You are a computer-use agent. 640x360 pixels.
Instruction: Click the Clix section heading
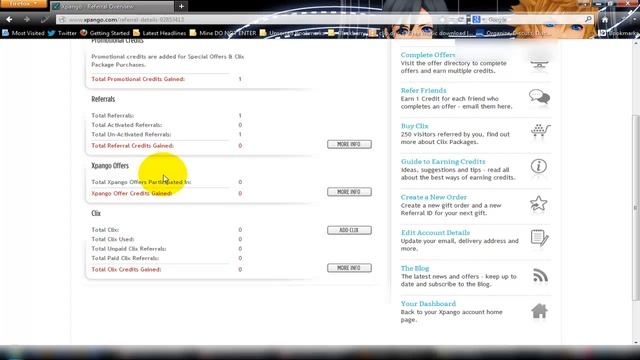[96, 213]
